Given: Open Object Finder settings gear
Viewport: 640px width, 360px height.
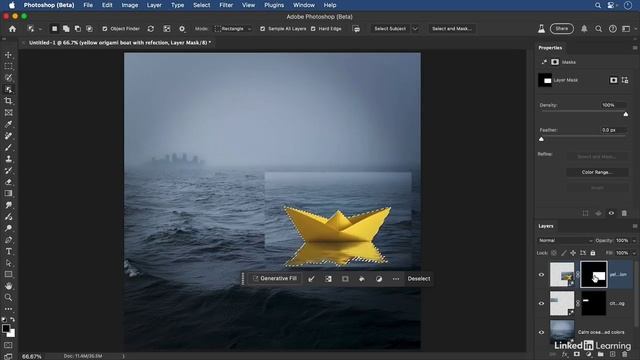Looking at the screenshot, I should click(x=182, y=29).
